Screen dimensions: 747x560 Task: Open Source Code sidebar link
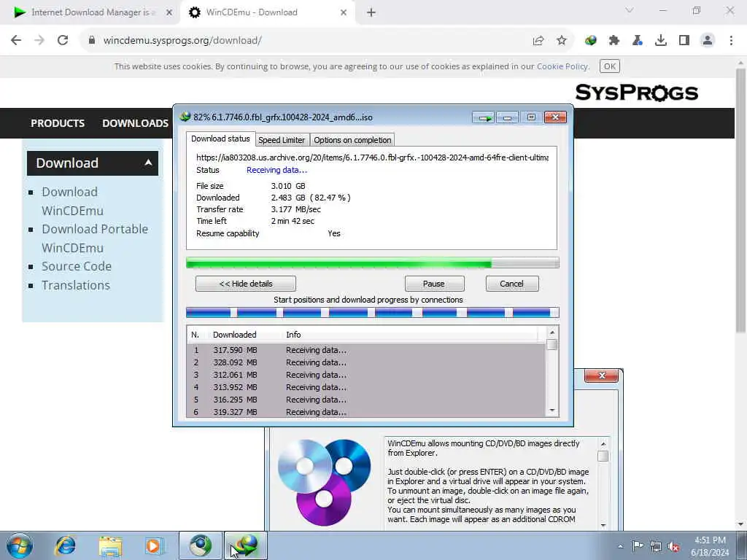tap(77, 266)
